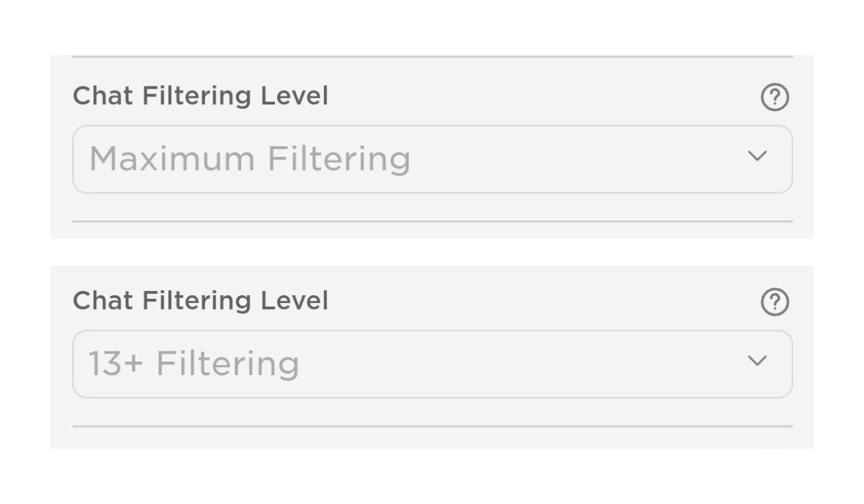This screenshot has height=504, width=864.
Task: Click chevron arrow in Maximum Filtering box
Action: click(x=757, y=156)
